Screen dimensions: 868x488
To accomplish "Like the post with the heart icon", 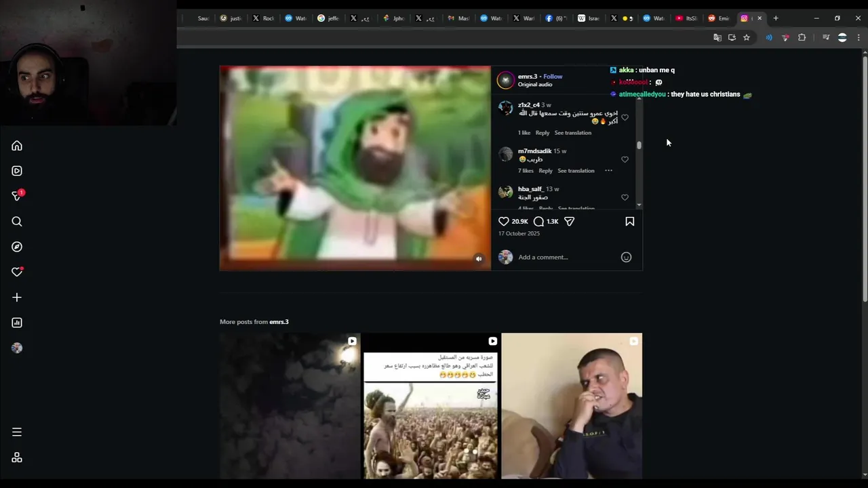I will pos(504,222).
